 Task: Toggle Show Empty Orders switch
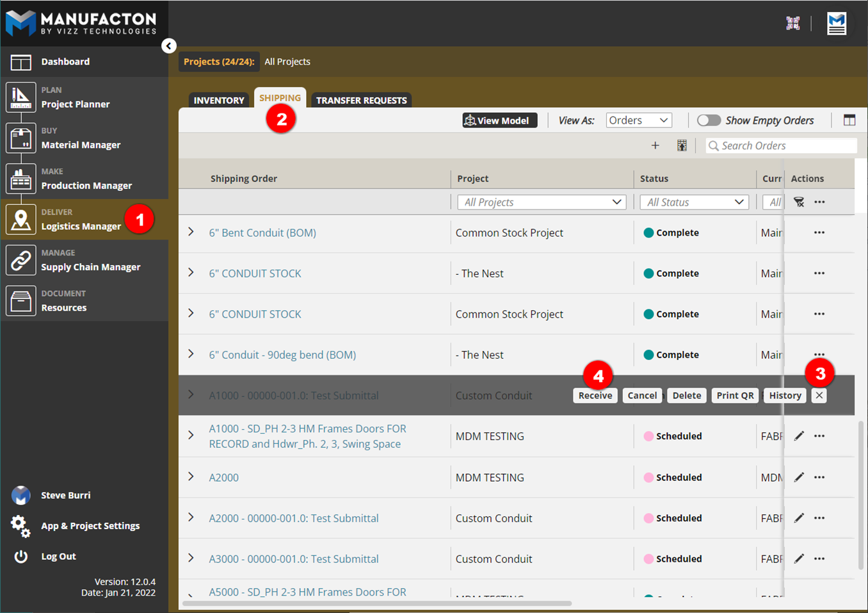coord(709,120)
